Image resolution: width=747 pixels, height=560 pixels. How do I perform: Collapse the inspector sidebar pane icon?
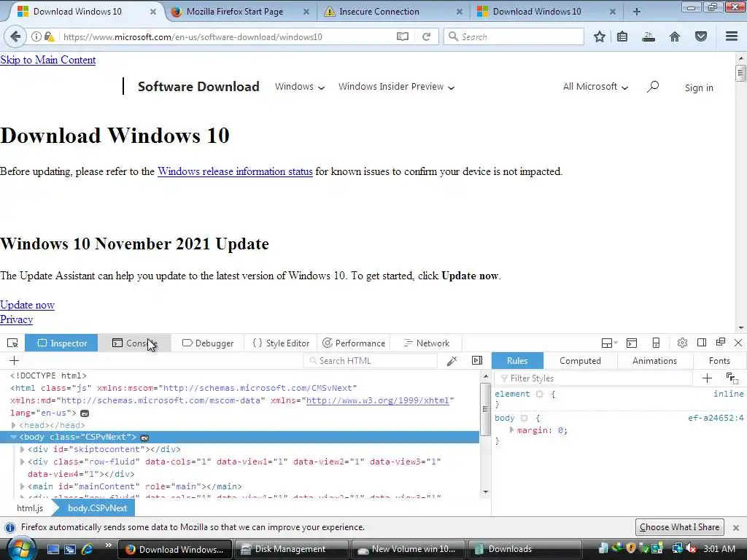(477, 360)
